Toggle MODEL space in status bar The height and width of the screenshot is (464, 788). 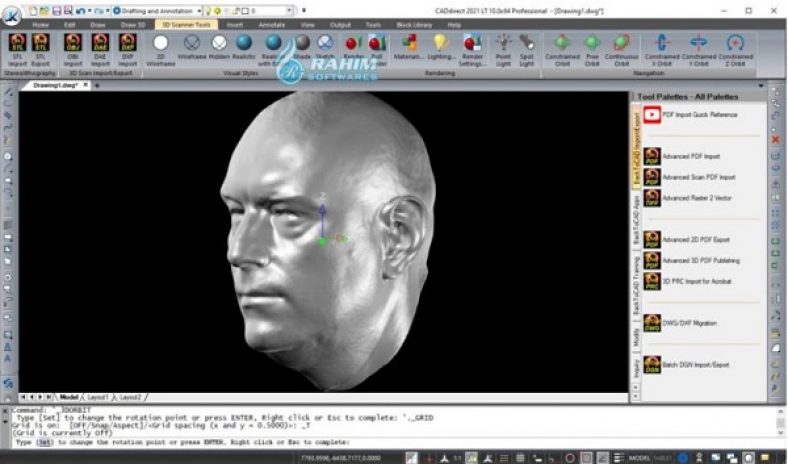(640, 458)
